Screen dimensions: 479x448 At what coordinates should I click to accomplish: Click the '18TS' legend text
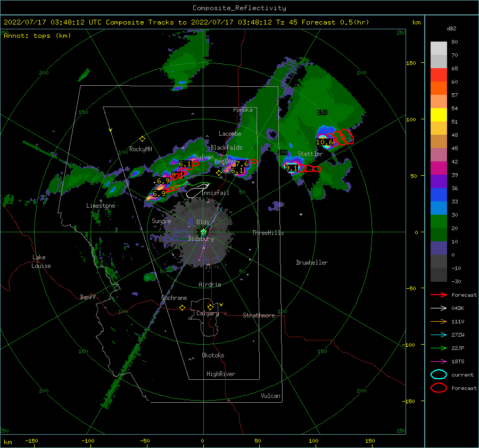coord(458,362)
